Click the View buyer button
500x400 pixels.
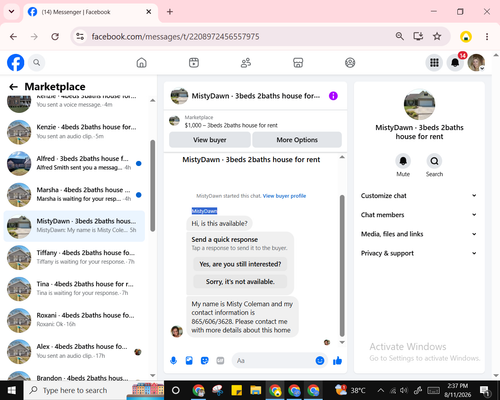coord(210,140)
